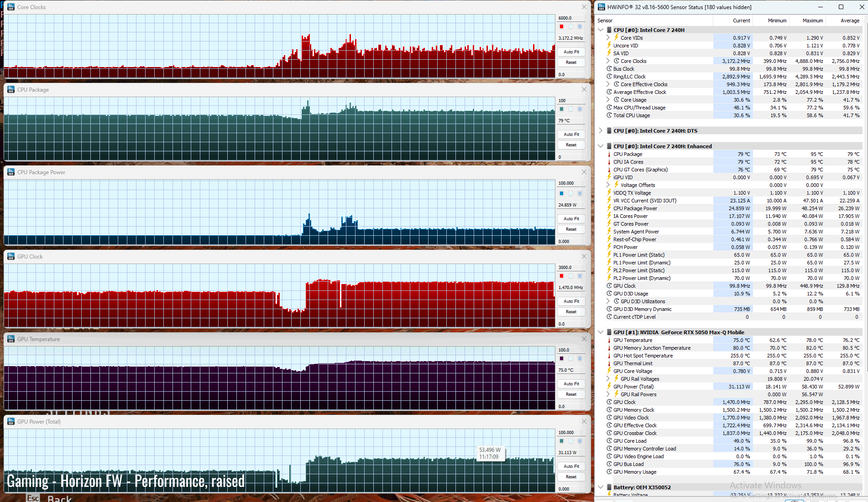Click the thermometer icon beside CPU IA Cores
Viewport: 868px width, 502px height.
[x=609, y=162]
